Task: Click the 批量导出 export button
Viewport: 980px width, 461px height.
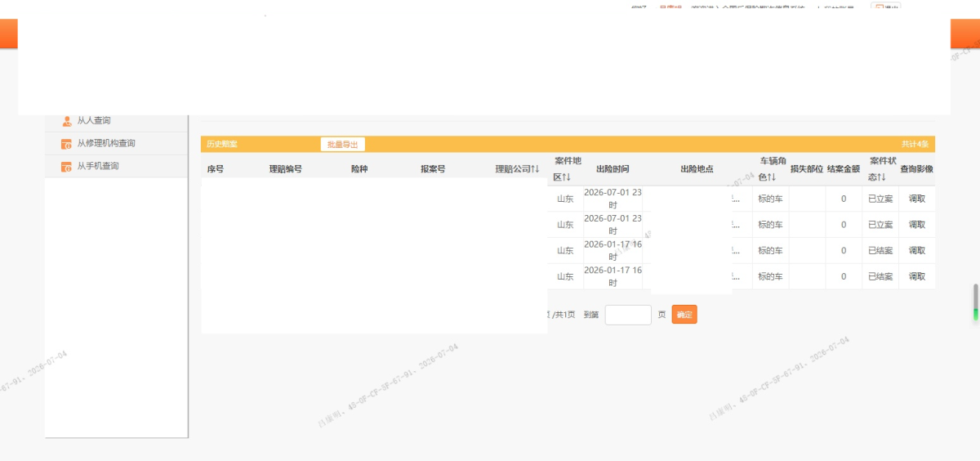Action: coord(343,145)
